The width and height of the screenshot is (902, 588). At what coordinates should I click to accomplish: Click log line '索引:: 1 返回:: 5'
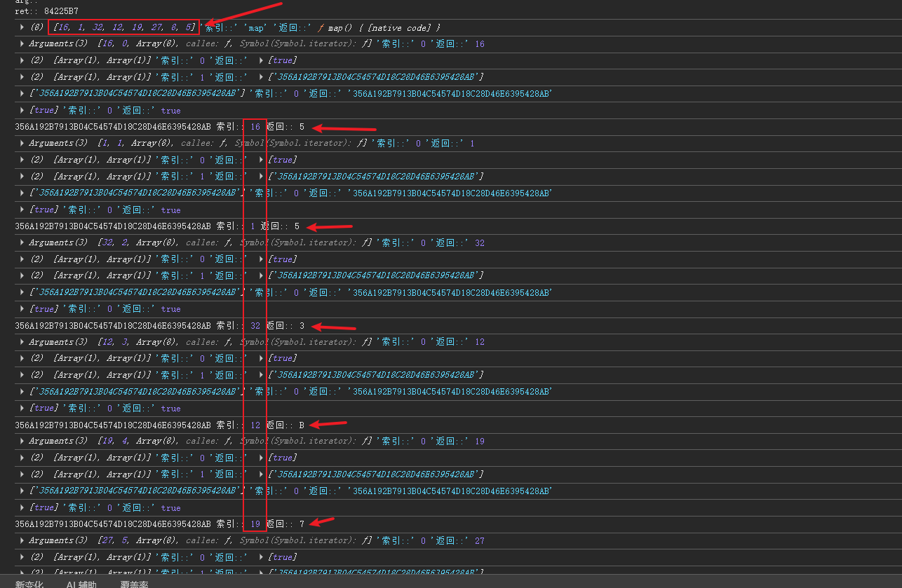tap(157, 226)
